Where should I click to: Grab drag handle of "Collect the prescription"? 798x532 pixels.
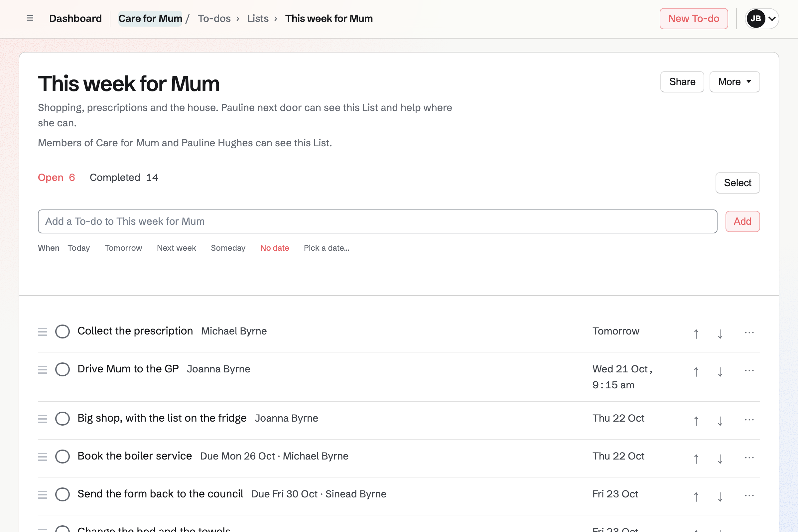(x=43, y=332)
